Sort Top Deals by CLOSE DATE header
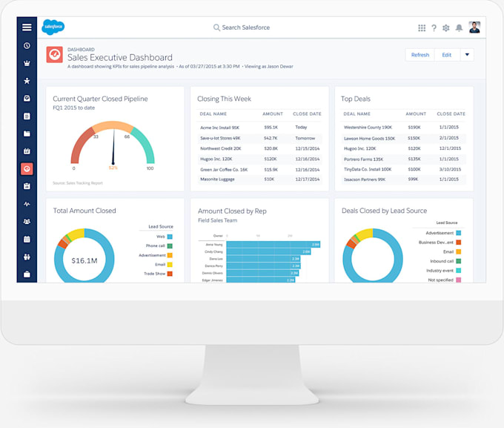The width and height of the screenshot is (504, 428). [451, 114]
